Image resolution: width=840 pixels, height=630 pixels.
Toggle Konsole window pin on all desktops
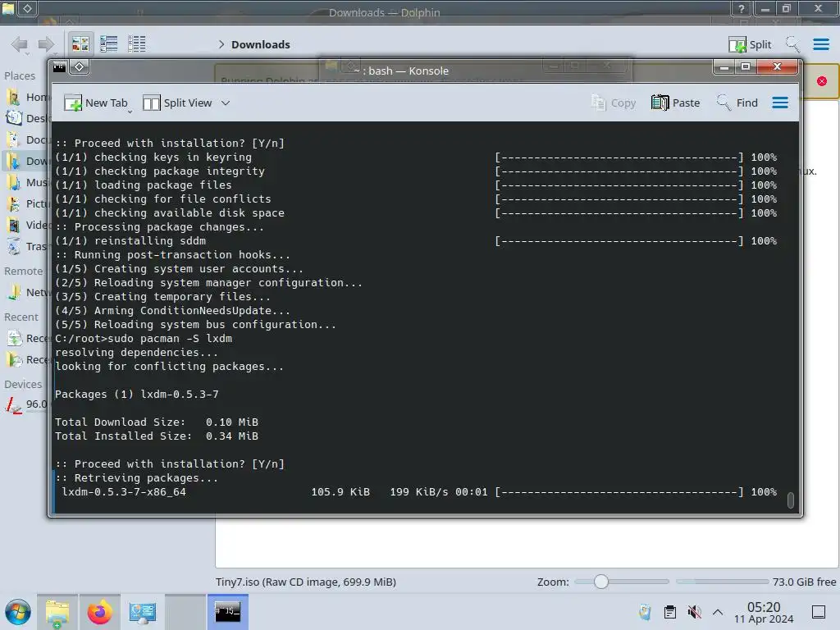[79, 67]
